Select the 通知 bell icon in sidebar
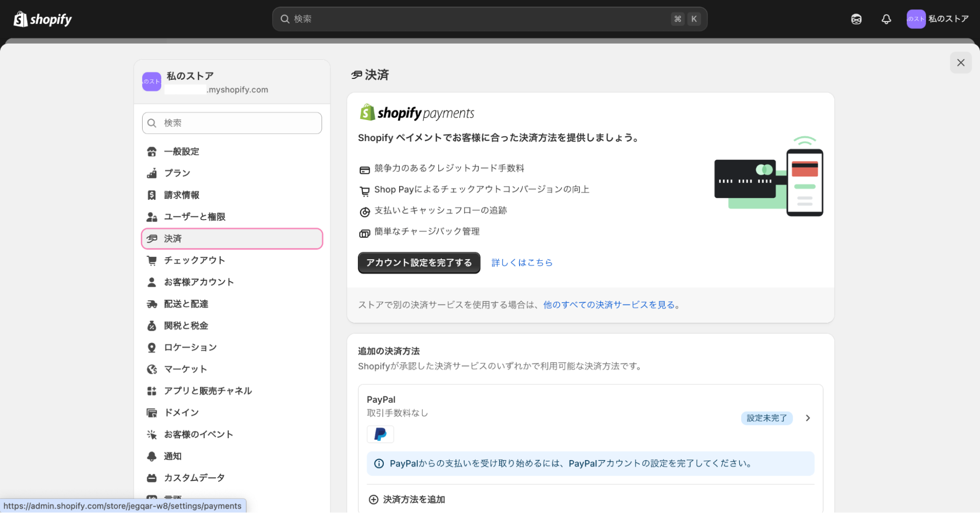980x513 pixels. coord(152,456)
